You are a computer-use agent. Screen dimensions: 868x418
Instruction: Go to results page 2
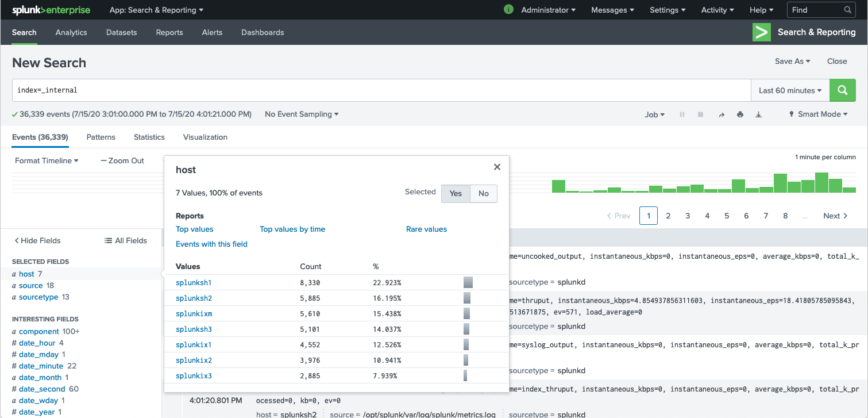(668, 216)
